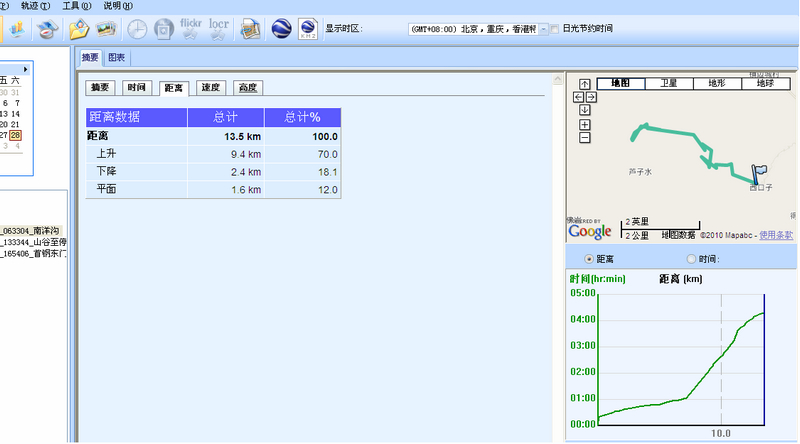Select the inner 摘要 sub-tab
Viewport: 800px width, 444px height.
tap(100, 88)
